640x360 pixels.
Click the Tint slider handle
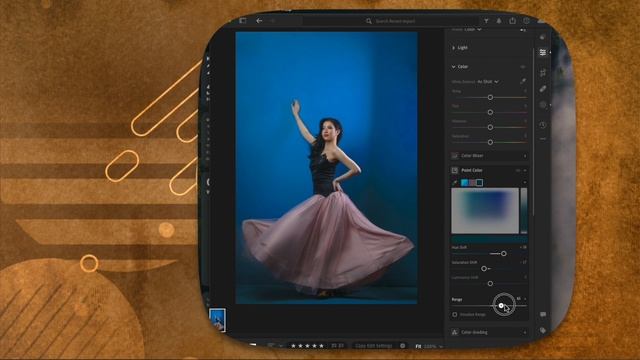pyautogui.click(x=490, y=112)
